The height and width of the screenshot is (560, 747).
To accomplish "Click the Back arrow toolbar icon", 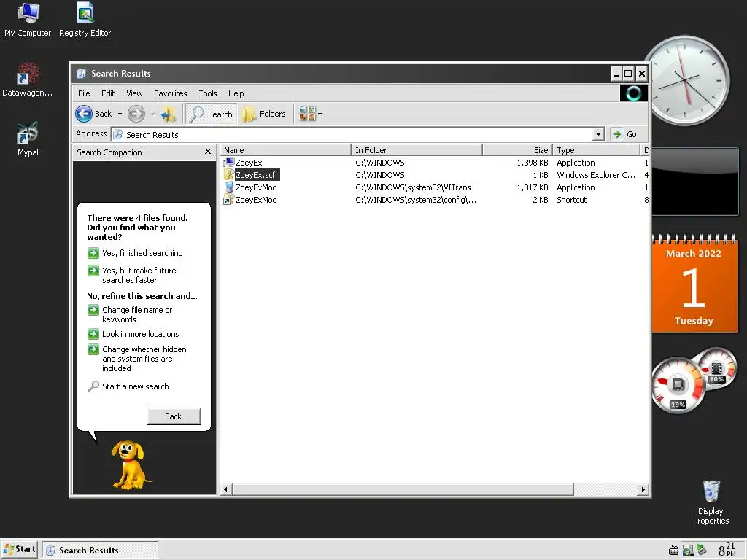I will [x=84, y=114].
